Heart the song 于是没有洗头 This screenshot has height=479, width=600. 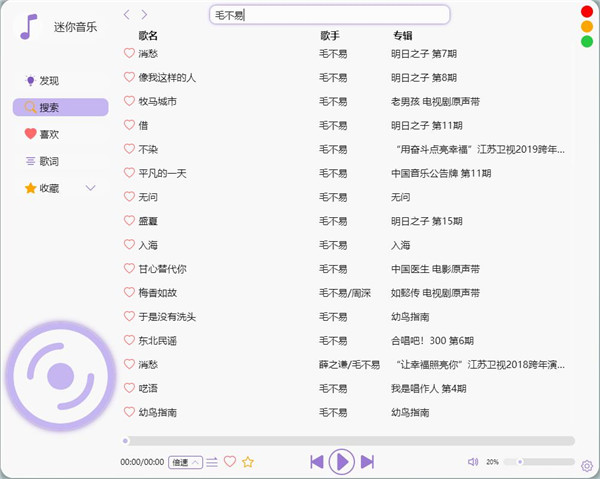pyautogui.click(x=129, y=316)
